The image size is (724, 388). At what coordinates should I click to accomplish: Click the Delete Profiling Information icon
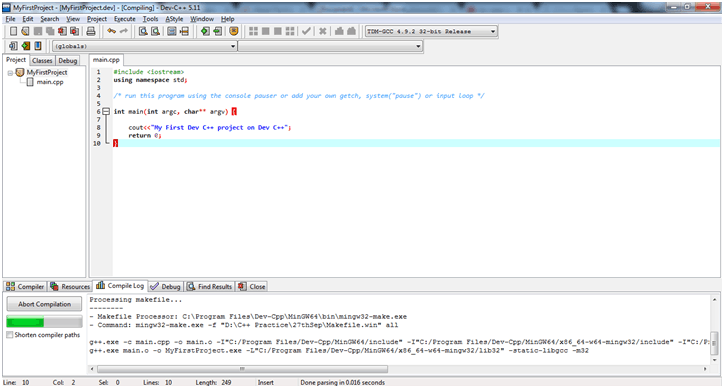tap(351, 31)
